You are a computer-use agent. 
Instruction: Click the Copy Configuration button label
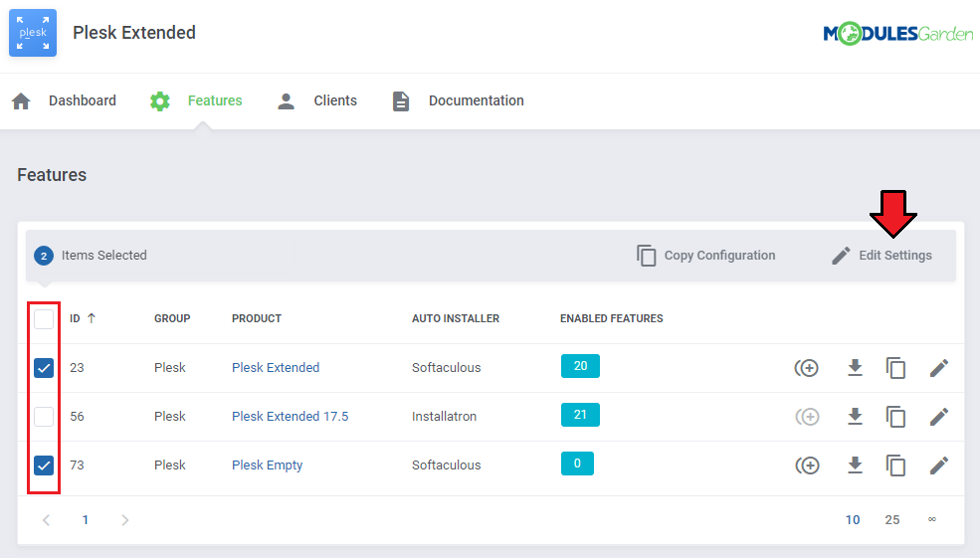[719, 256]
